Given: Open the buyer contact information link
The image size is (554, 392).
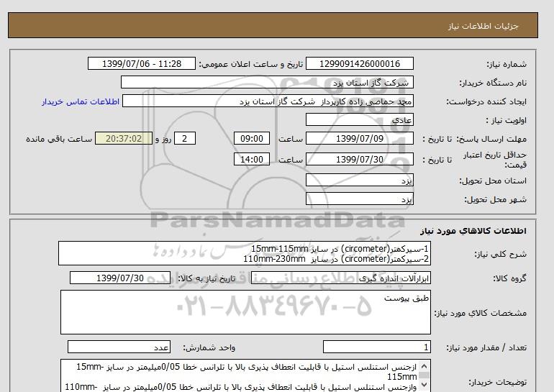Looking at the screenshot, I should (x=81, y=101).
